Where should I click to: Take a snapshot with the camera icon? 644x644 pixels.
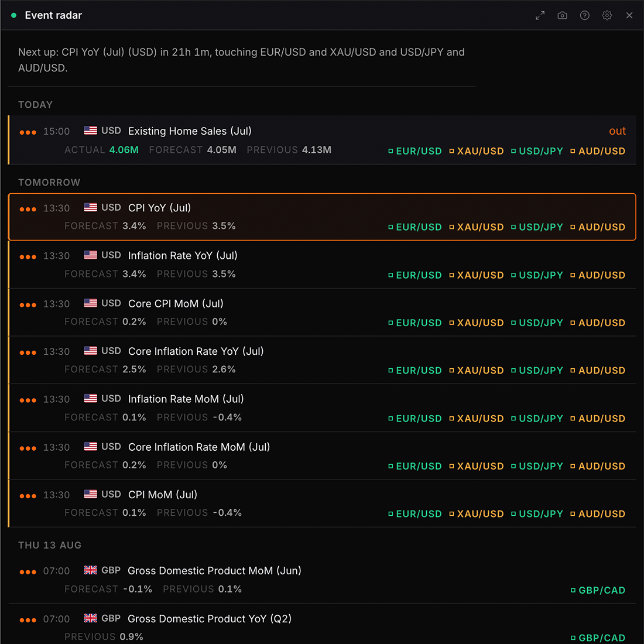(x=562, y=16)
